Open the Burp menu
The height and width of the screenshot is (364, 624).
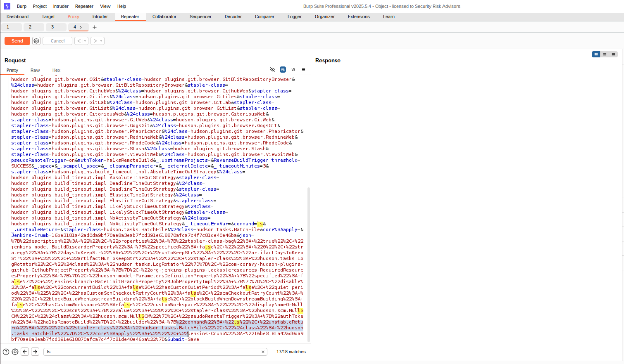click(x=21, y=6)
